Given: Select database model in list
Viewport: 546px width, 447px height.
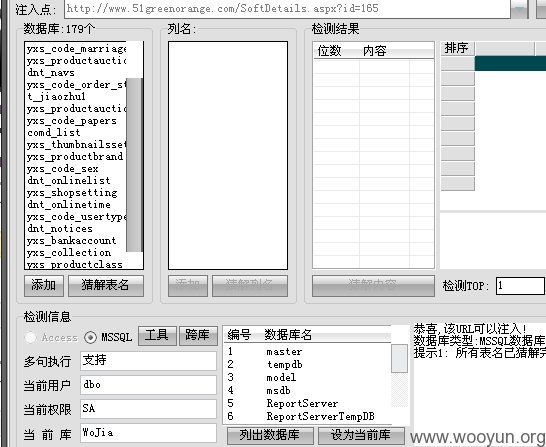Looking at the screenshot, I should coord(281,378).
